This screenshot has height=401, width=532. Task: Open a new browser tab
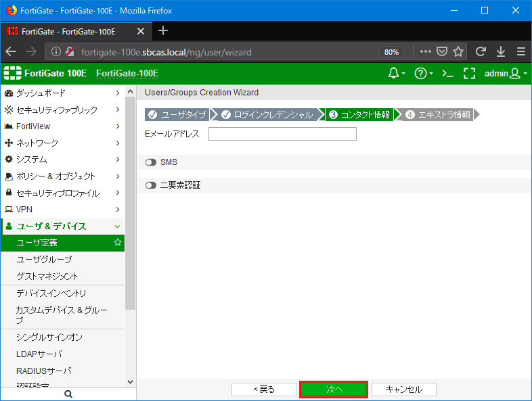(x=163, y=31)
